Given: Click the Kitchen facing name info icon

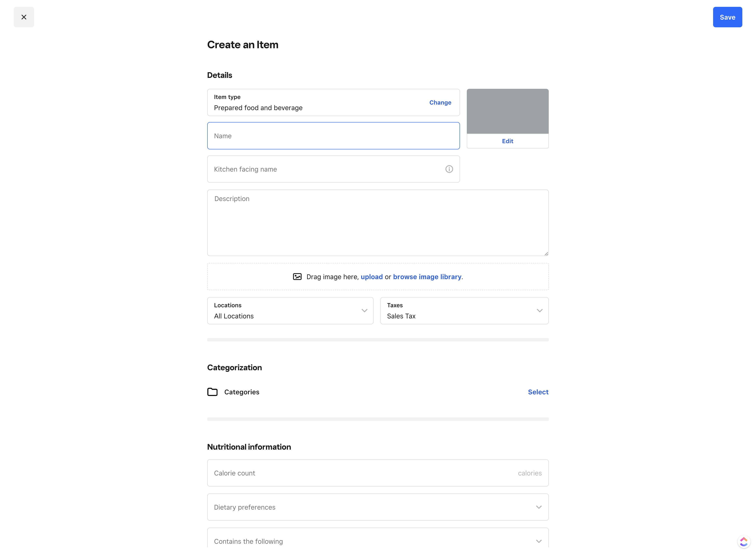Looking at the screenshot, I should [x=449, y=169].
